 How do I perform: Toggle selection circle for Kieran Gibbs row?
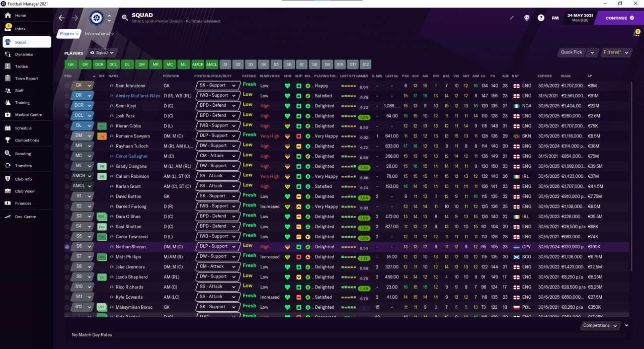67,126
